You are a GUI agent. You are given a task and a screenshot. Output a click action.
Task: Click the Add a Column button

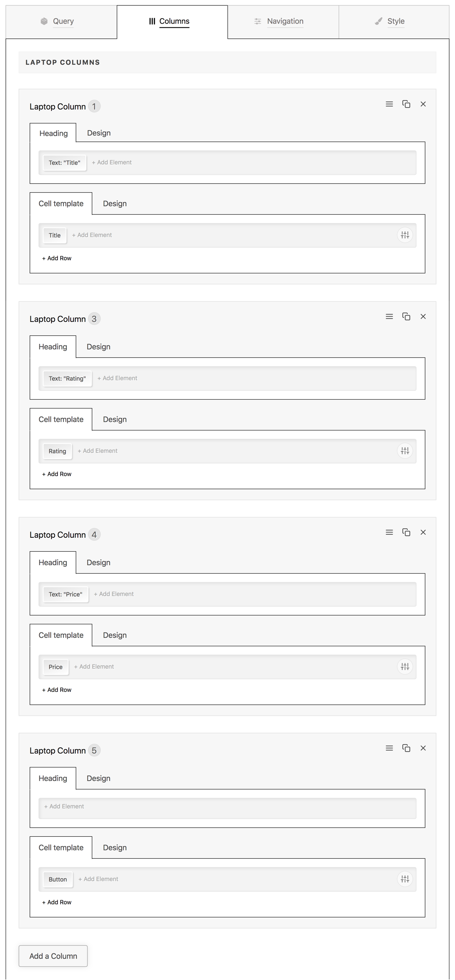[x=53, y=956]
